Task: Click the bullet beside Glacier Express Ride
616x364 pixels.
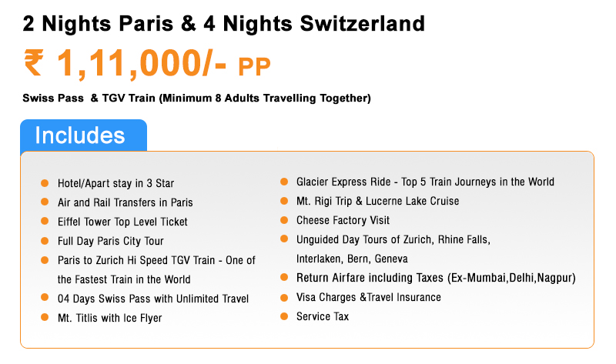Action: (284, 182)
